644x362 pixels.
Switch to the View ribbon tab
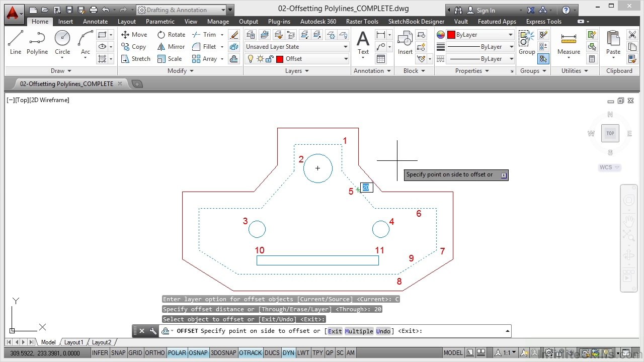click(x=191, y=22)
